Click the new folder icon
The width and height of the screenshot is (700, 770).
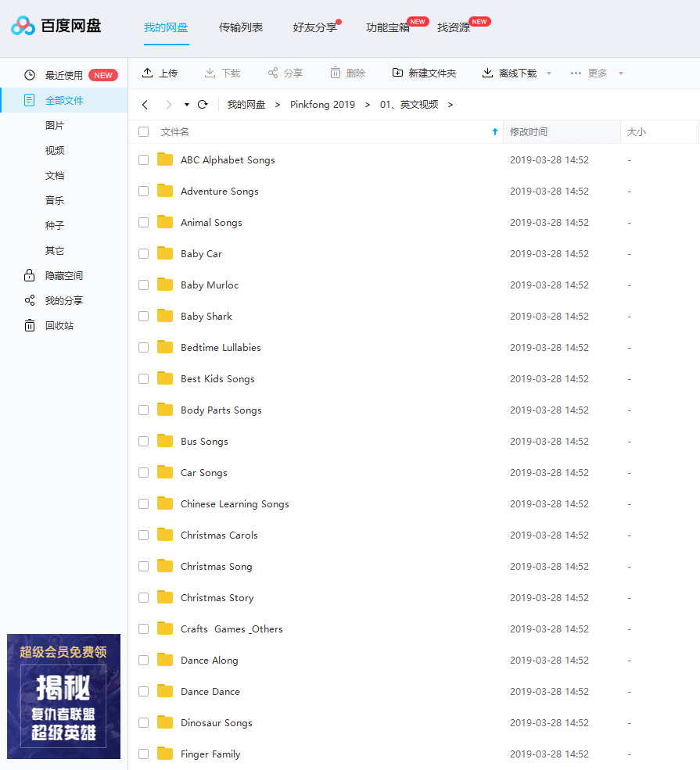coord(397,73)
